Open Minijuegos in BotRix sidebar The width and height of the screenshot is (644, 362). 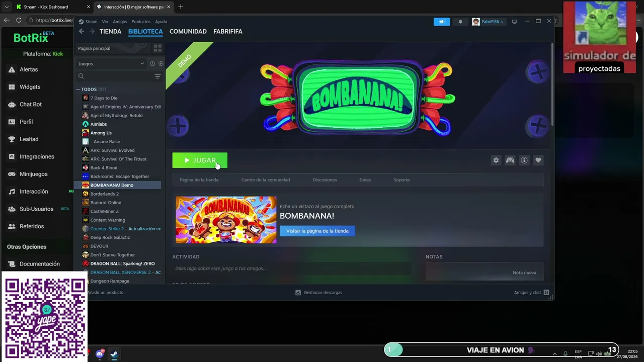click(x=34, y=174)
